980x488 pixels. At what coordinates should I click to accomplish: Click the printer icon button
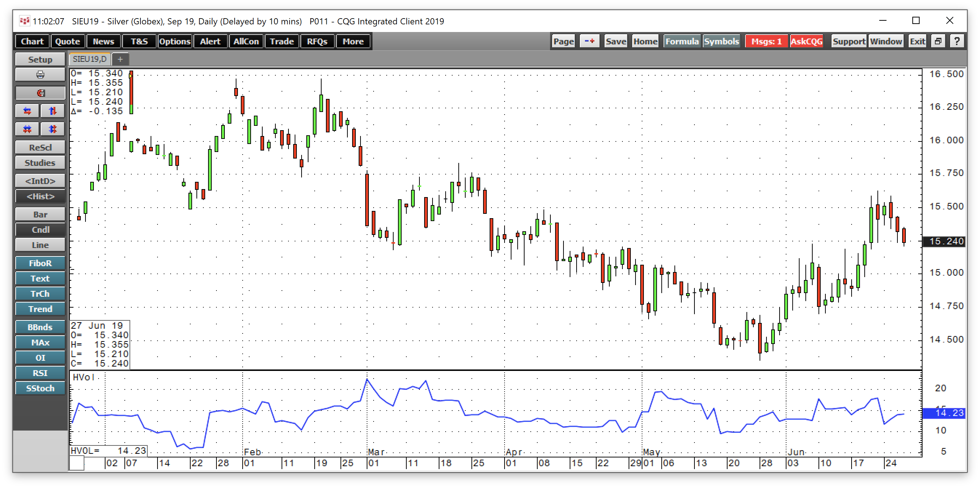click(40, 75)
